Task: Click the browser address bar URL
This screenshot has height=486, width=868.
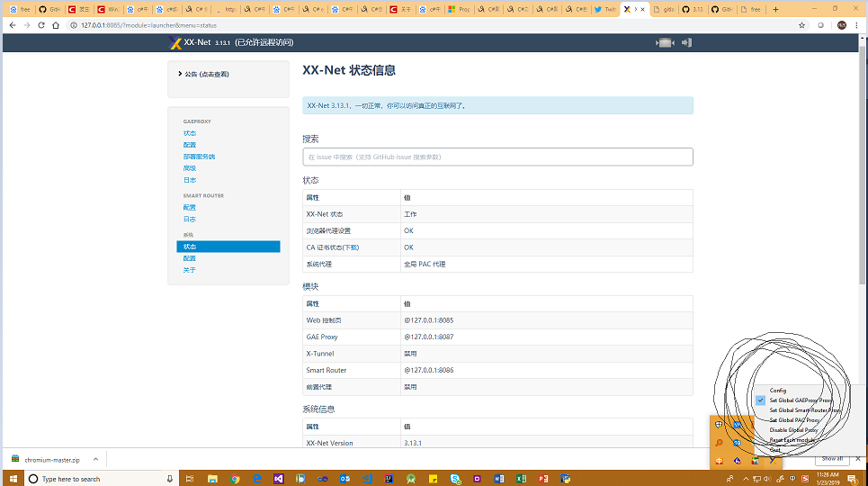Action: click(x=149, y=25)
